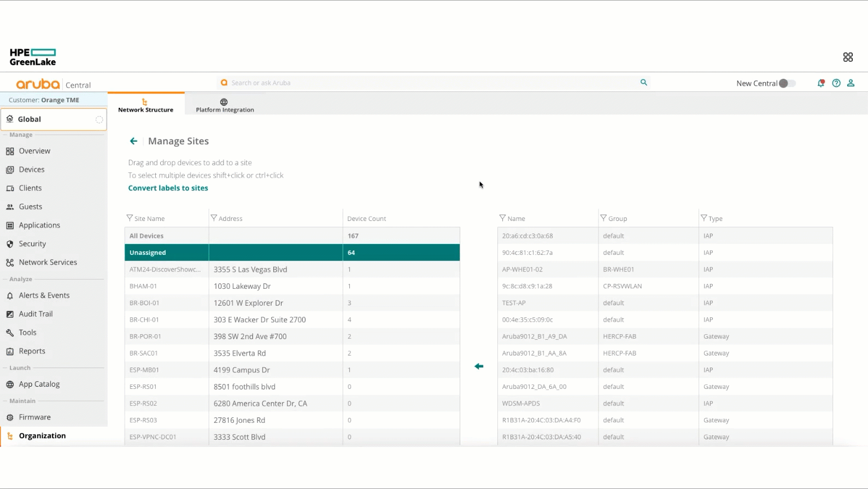The image size is (868, 489).
Task: Open the help question mark icon
Action: pos(836,83)
